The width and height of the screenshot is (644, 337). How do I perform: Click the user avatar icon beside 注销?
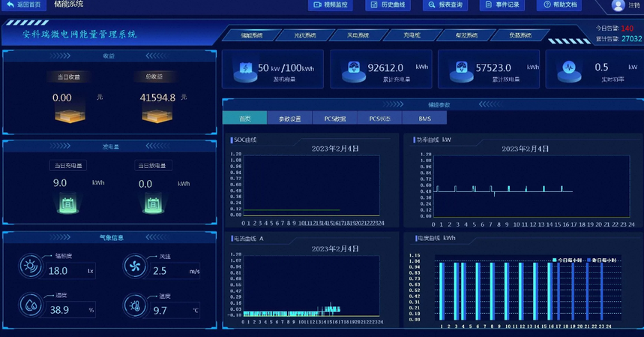pos(618,5)
